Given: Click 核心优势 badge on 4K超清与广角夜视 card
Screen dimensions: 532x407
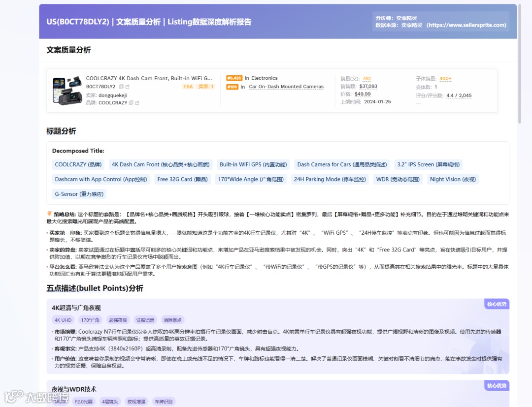Looking at the screenshot, I should 497,304.
